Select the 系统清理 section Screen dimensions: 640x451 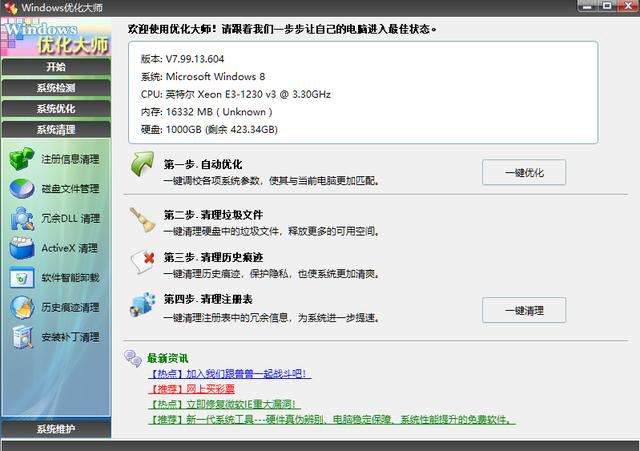coord(56,130)
